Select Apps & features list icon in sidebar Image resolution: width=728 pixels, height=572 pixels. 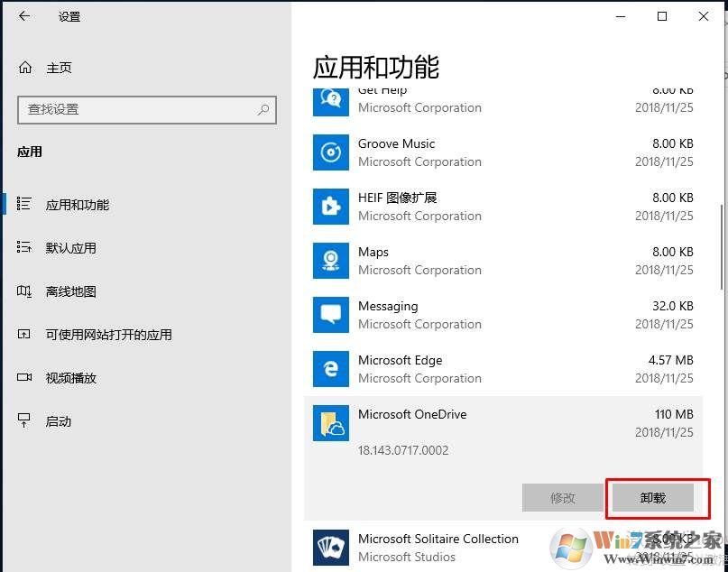[x=23, y=204]
